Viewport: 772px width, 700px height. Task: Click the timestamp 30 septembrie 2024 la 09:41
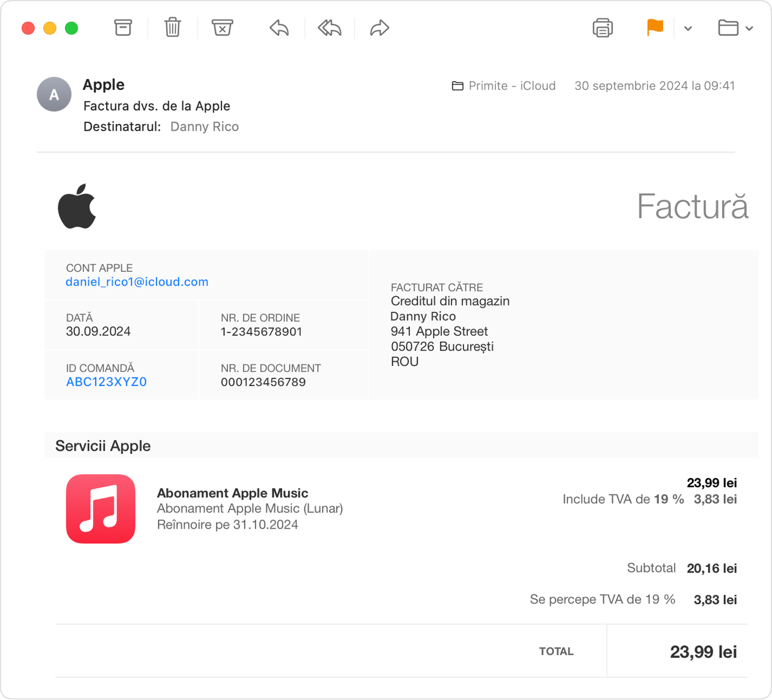pos(655,86)
